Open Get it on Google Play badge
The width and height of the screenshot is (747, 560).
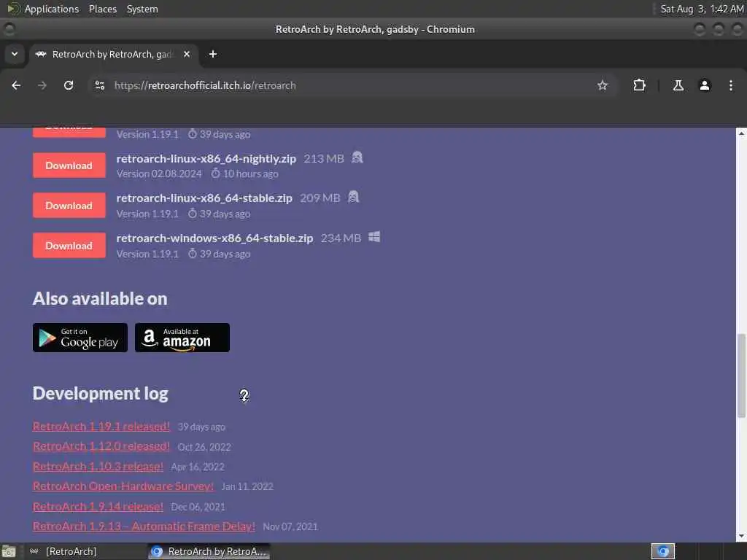pos(80,338)
